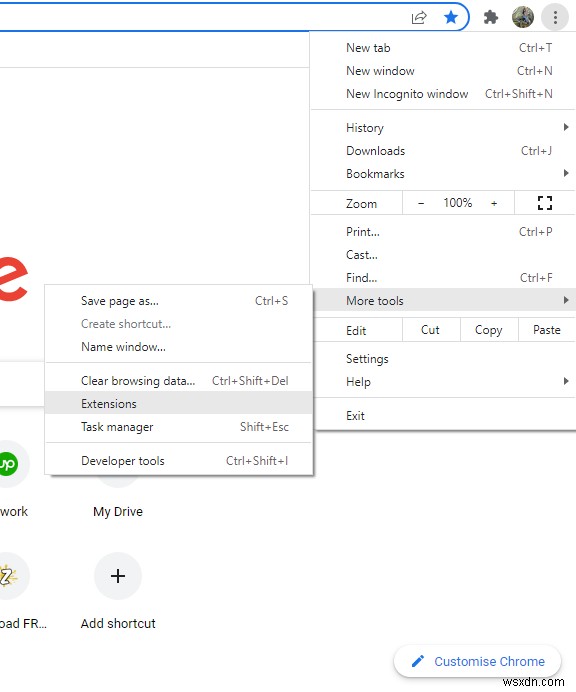Open a New Incognito window
The height and width of the screenshot is (692, 576).
[442, 94]
